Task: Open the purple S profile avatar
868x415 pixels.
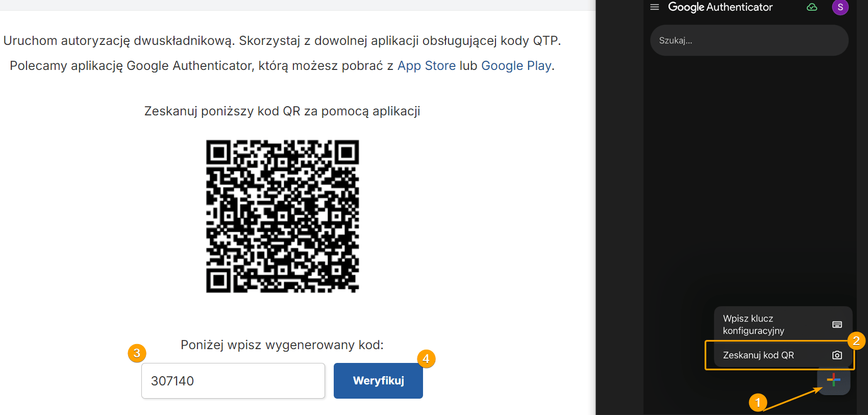Action: click(x=840, y=7)
